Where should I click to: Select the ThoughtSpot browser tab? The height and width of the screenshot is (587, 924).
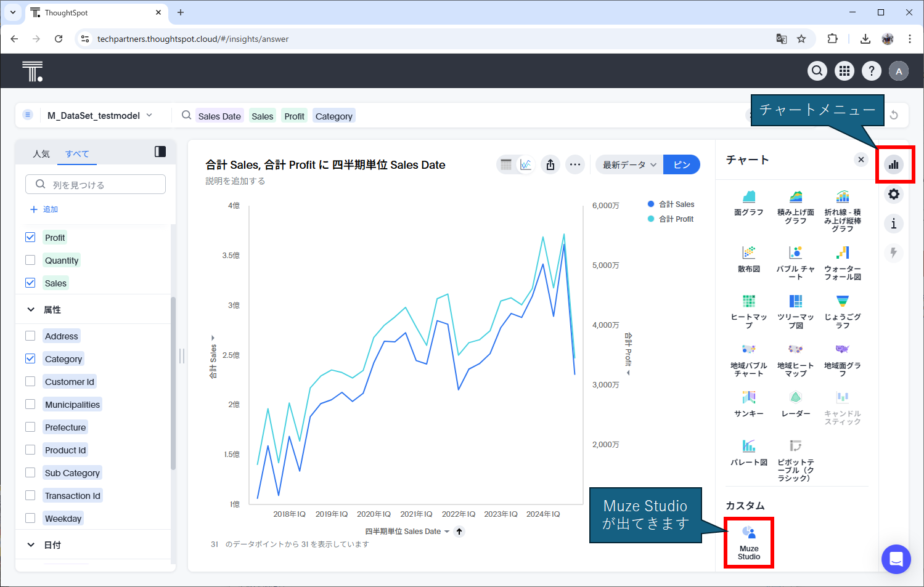click(96, 12)
